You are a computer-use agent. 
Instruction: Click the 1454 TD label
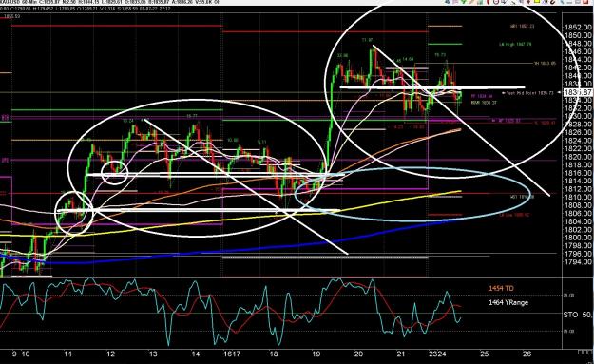[x=501, y=289]
